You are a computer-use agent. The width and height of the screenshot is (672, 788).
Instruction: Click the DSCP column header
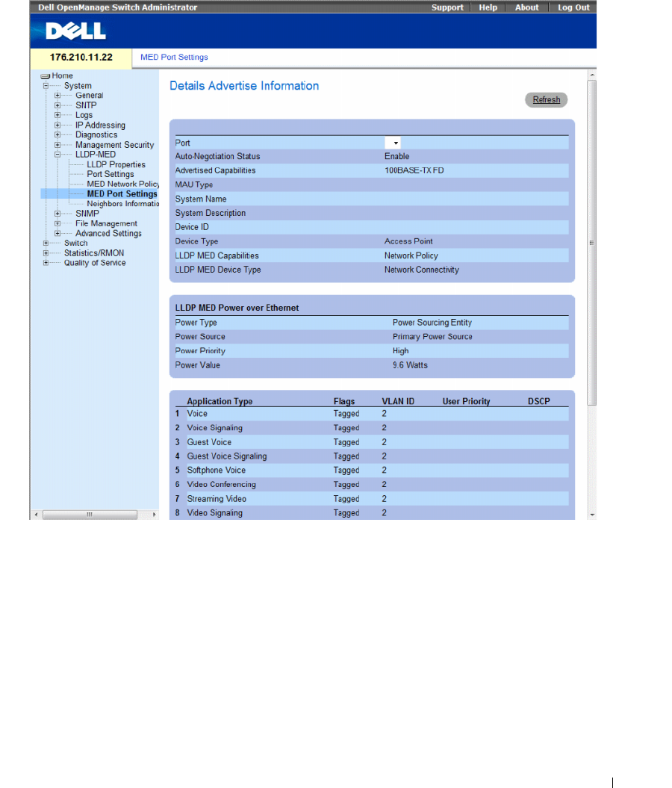538,401
